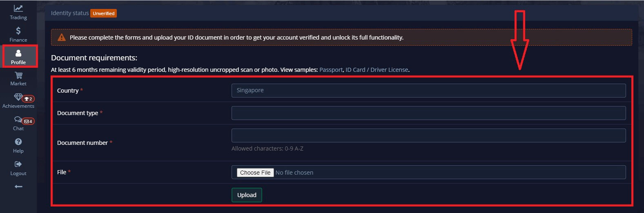Open the Country dropdown showing Singapore
644x213 pixels.
[x=428, y=91]
